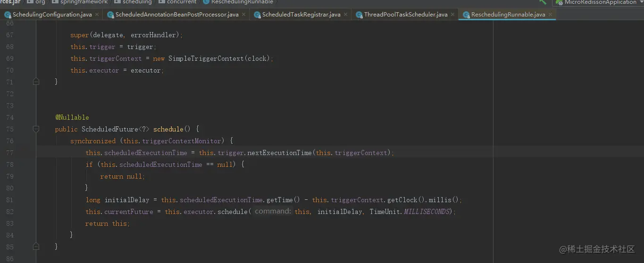Click 'MILLISECONDS' constant on line 82

[x=427, y=212]
